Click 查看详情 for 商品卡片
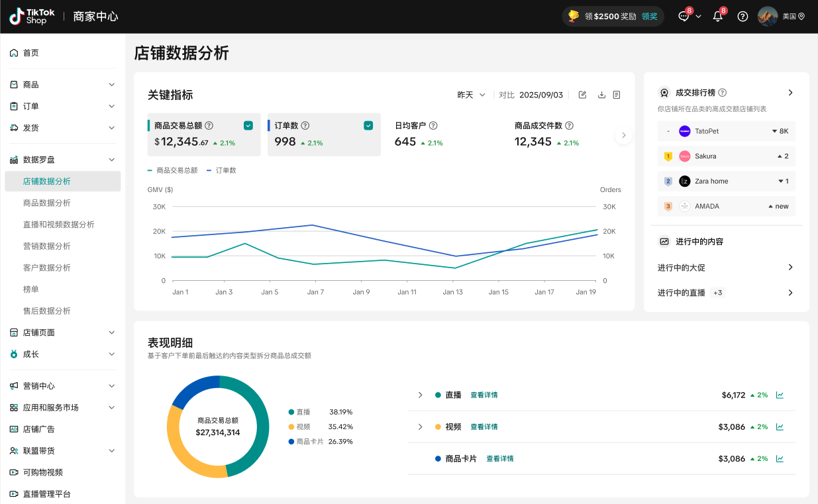The image size is (818, 504). 499,459
